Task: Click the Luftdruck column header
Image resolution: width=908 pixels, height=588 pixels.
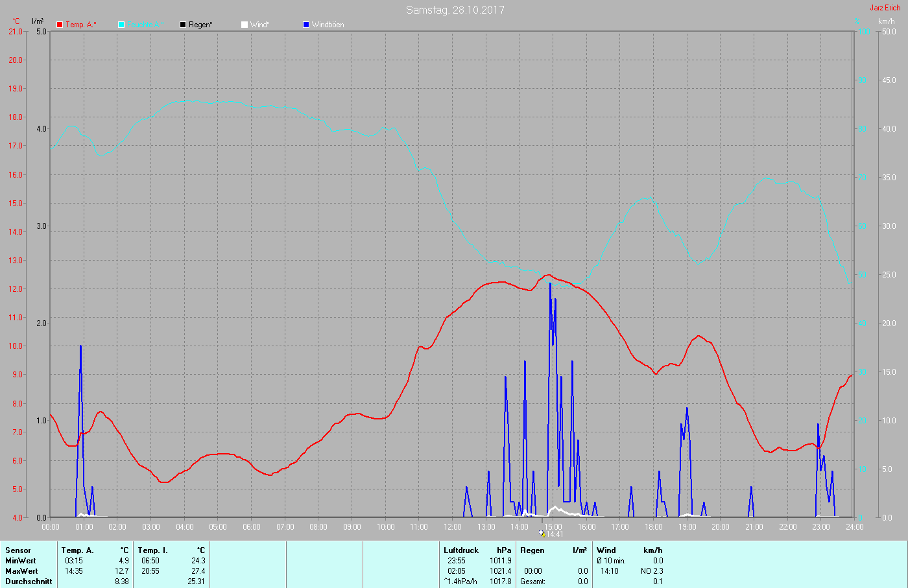Action: pos(461,550)
